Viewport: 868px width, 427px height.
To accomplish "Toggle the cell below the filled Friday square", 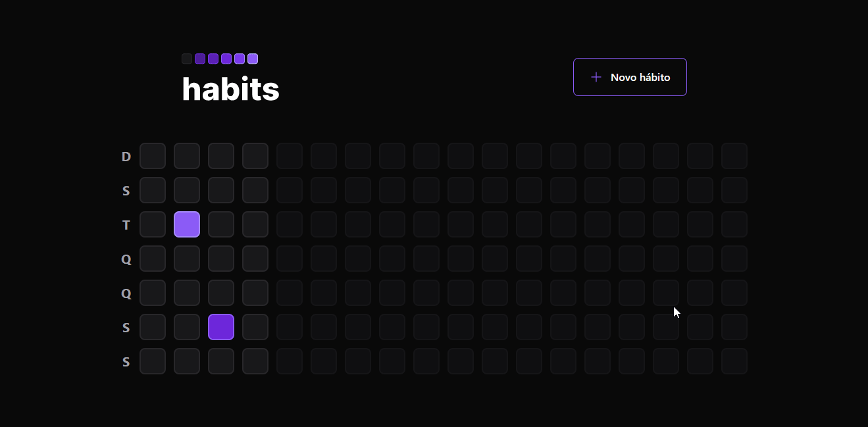I will click(221, 361).
